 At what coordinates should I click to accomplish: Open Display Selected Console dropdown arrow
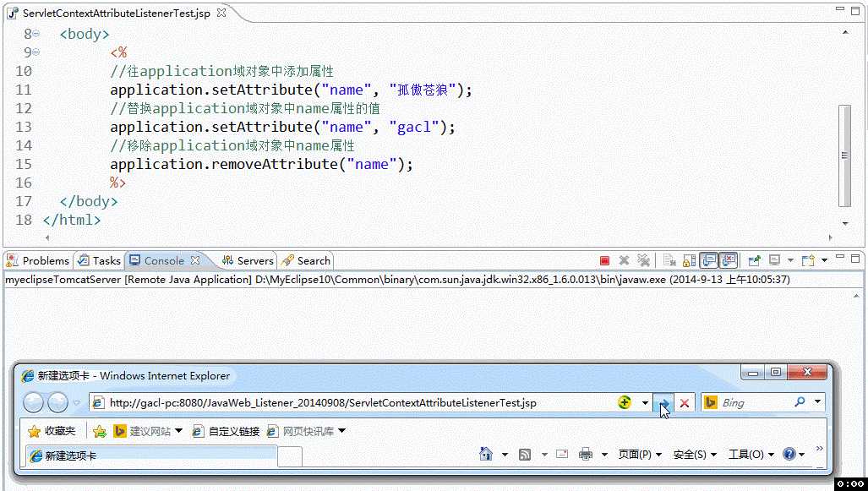(790, 260)
